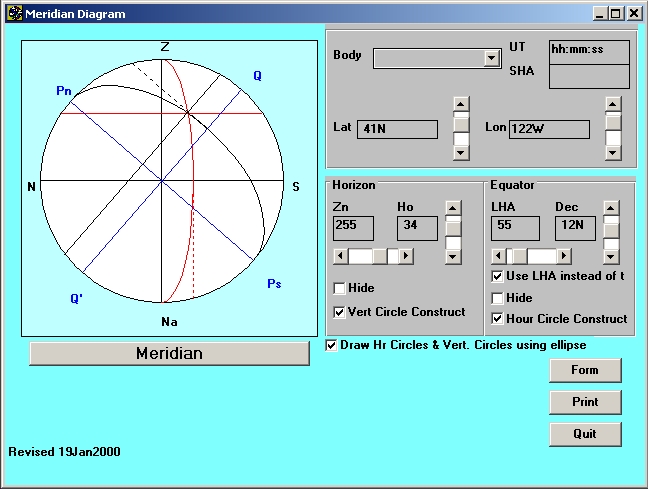Uncheck Use LHA instead of t

498,276
